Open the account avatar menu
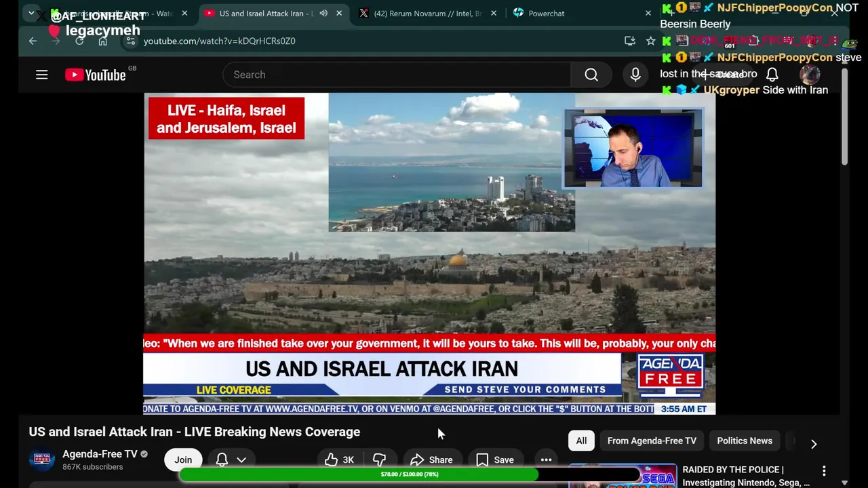 [810, 75]
